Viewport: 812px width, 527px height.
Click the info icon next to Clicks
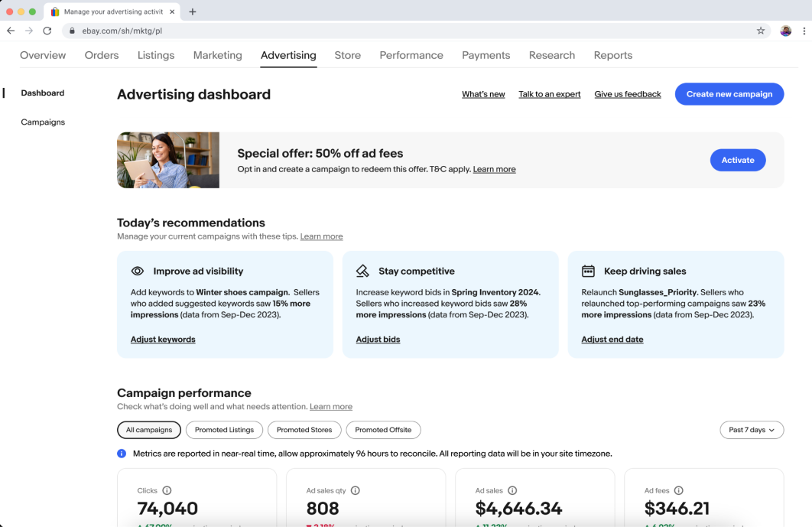pos(167,490)
